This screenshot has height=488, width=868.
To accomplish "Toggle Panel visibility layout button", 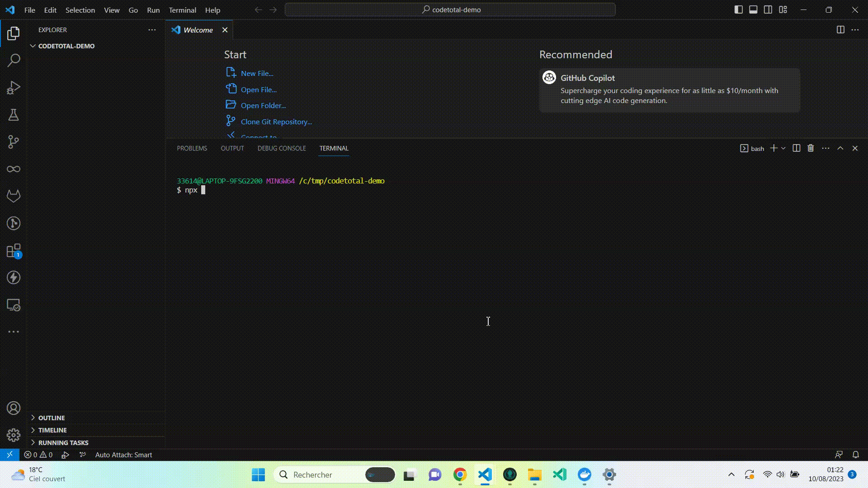I will click(x=753, y=9).
